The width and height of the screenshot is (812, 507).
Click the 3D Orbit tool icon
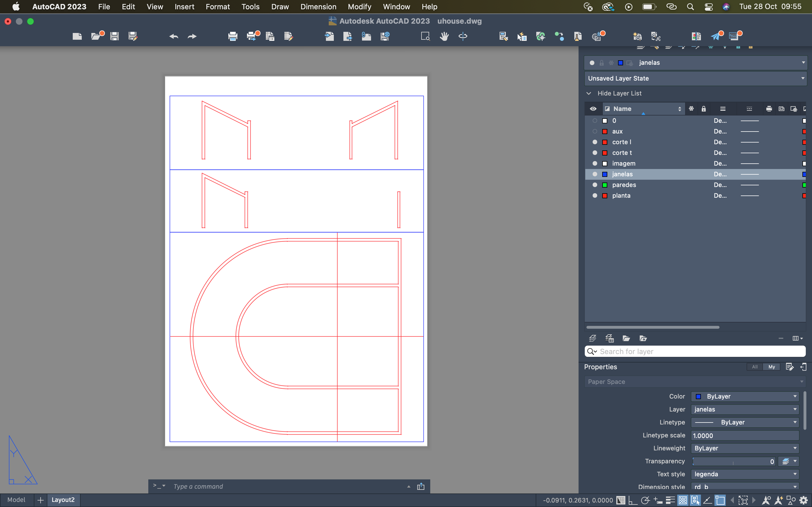click(463, 36)
